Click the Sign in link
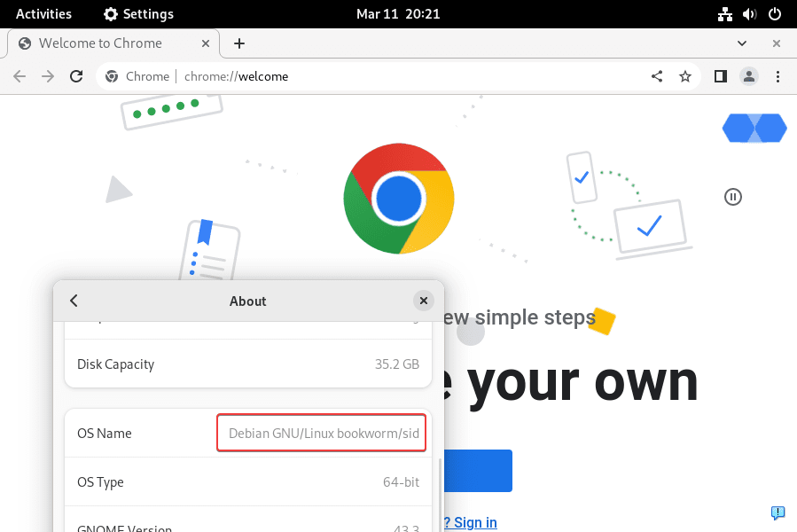This screenshot has width=797, height=532. click(475, 522)
